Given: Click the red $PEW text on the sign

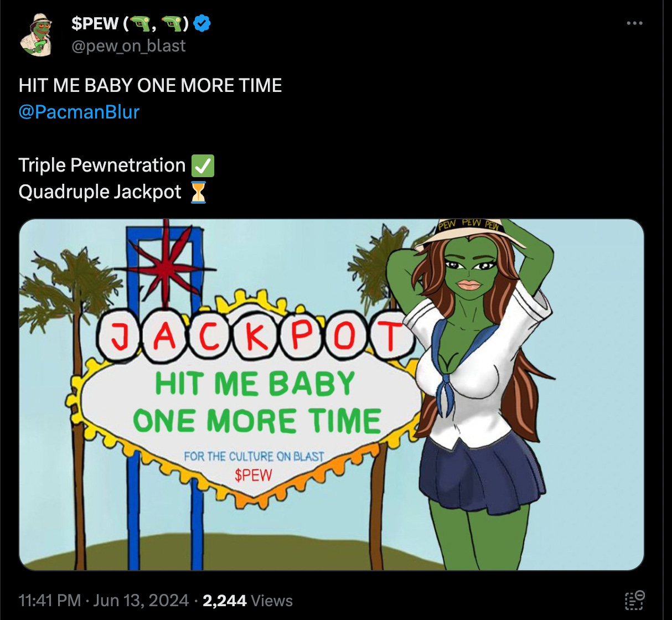Looking at the screenshot, I should tap(253, 475).
